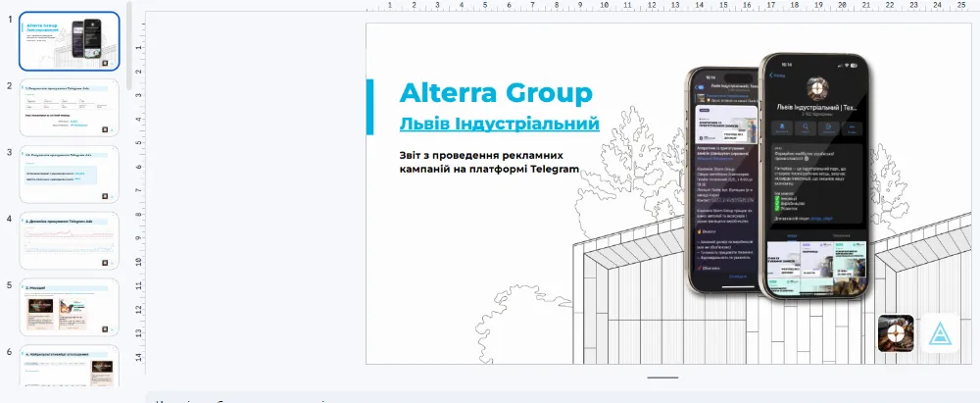Open slide 4 thumbnail with line chart
980x403 pixels.
tap(69, 240)
